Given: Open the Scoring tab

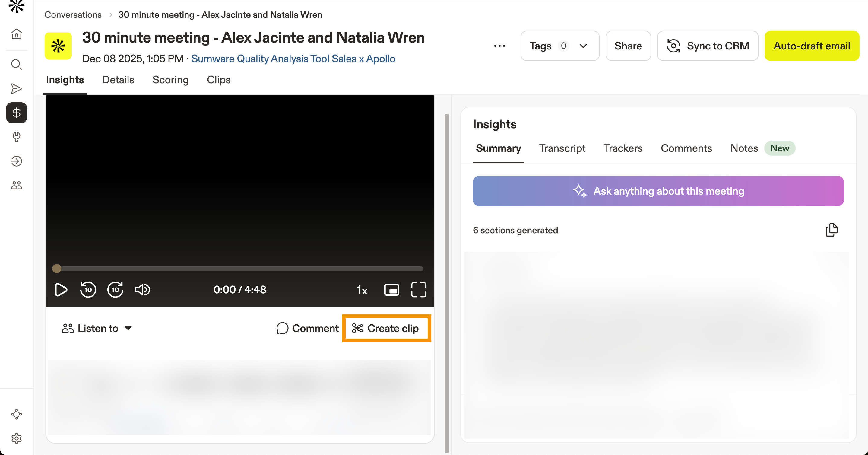Looking at the screenshot, I should tap(170, 80).
